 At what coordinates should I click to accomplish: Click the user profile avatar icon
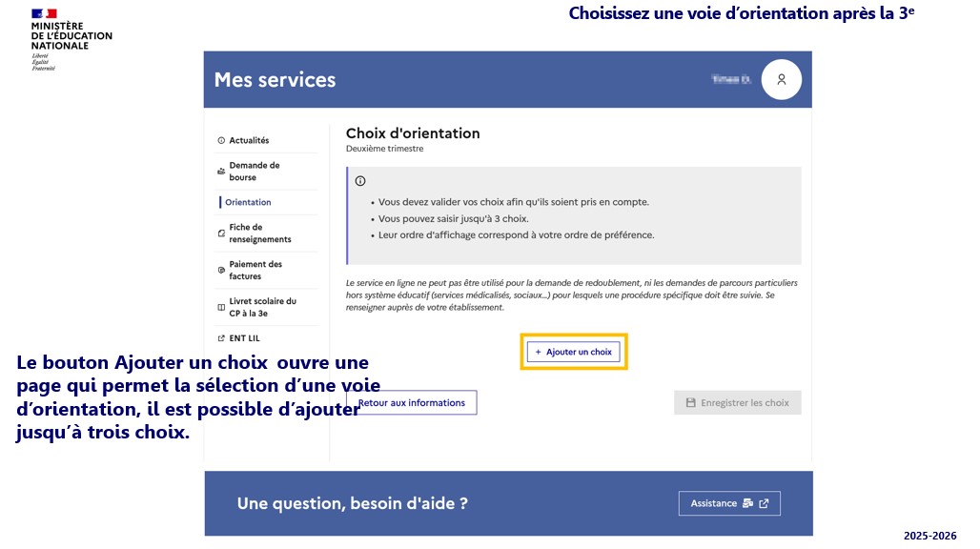(x=781, y=80)
